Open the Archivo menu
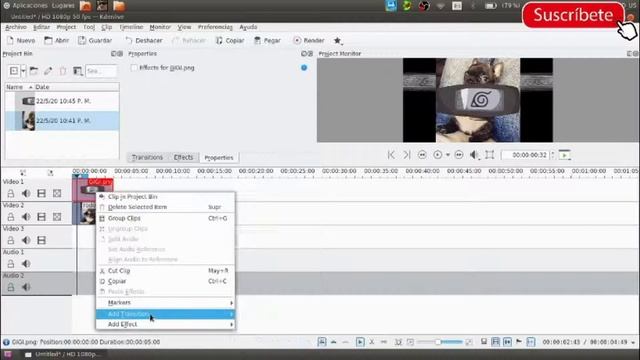 tap(16, 27)
